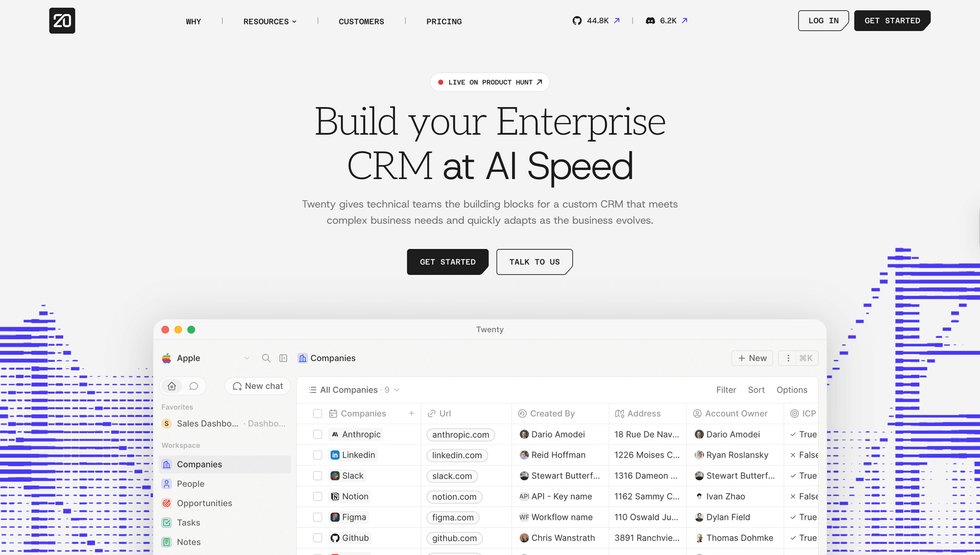Open the Sort menu for the table

[x=756, y=390]
